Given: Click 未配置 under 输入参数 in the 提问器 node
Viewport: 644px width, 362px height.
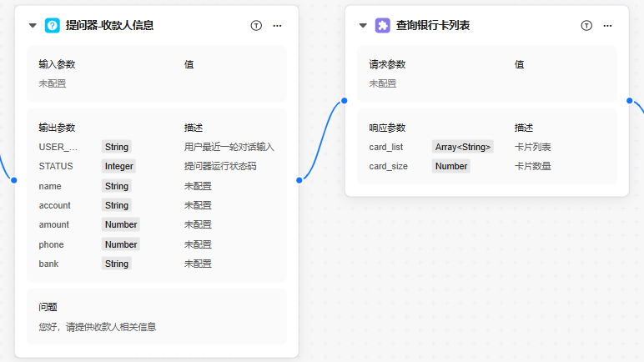Looking at the screenshot, I should [53, 83].
